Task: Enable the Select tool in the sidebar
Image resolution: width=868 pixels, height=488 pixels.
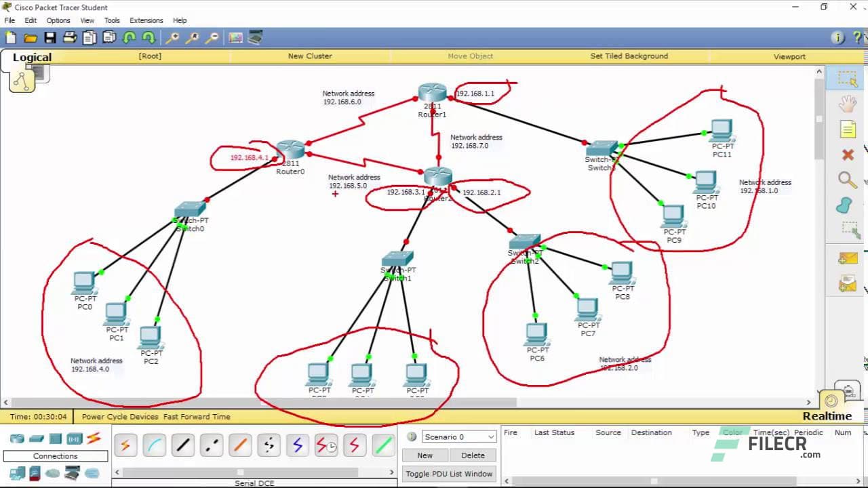Action: 848,78
